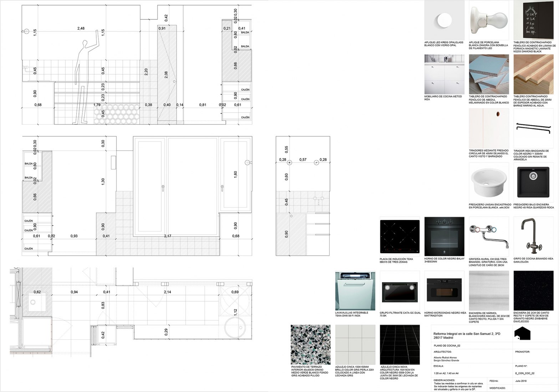Select the white melamine birch plywood photo

tap(489, 74)
